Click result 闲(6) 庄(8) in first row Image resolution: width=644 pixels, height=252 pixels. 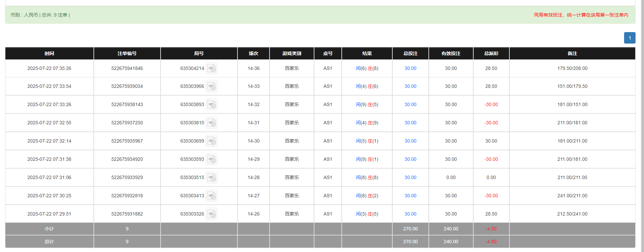367,68
